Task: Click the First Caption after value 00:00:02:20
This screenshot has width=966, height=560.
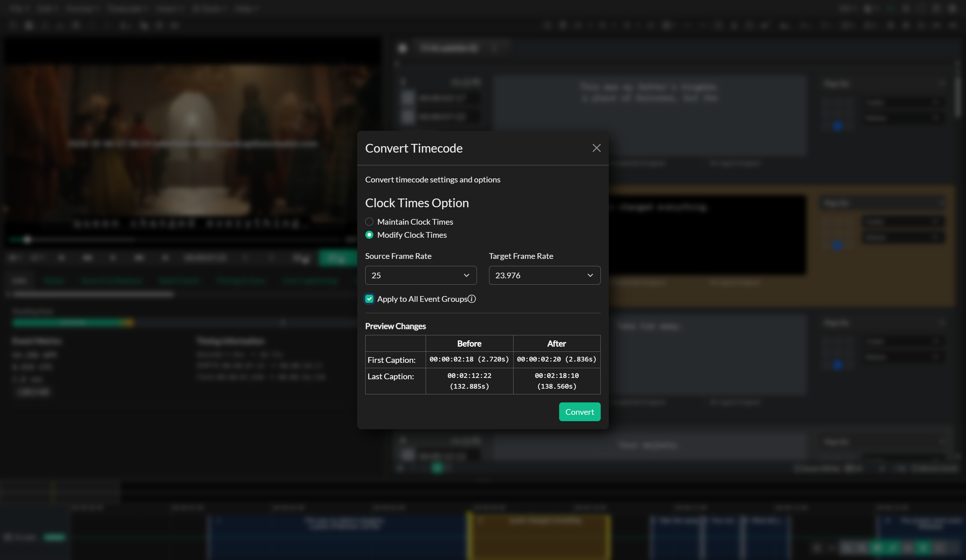Action: click(x=556, y=359)
